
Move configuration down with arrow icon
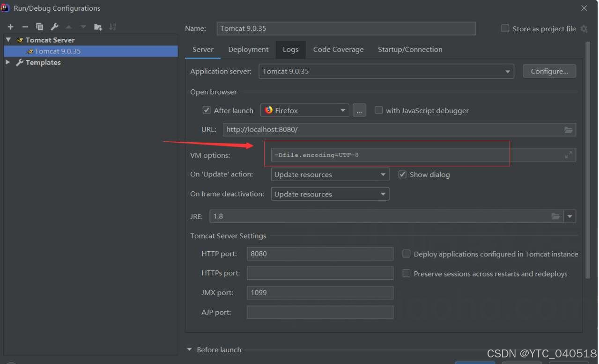click(x=83, y=27)
